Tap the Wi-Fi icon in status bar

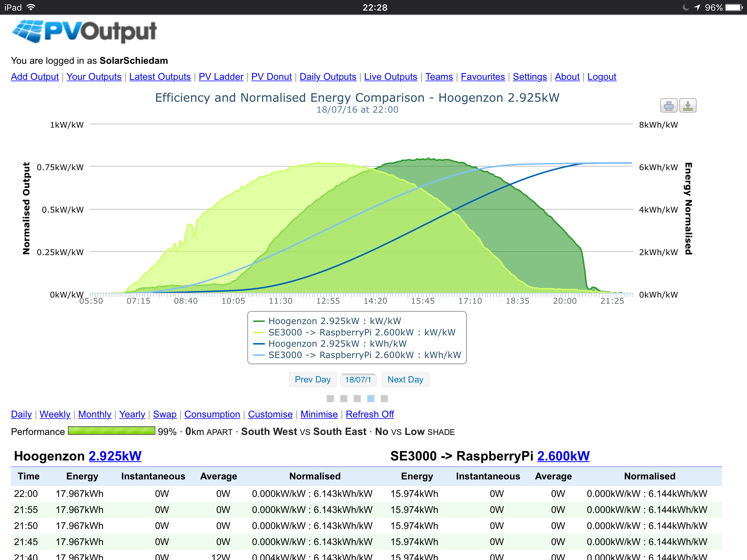tap(31, 7)
